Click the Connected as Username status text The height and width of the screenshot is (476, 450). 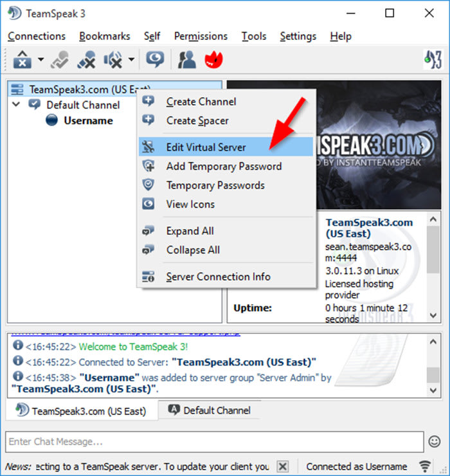[x=357, y=466]
